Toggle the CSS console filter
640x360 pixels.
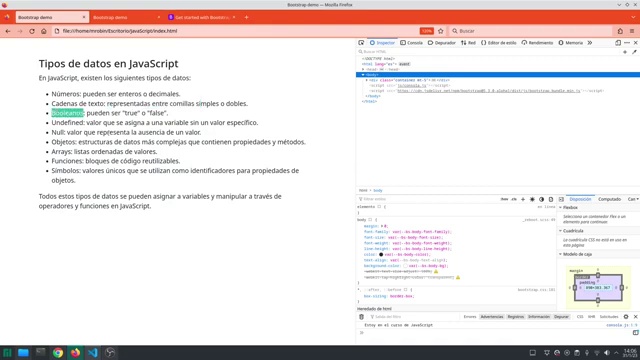[x=580, y=317]
